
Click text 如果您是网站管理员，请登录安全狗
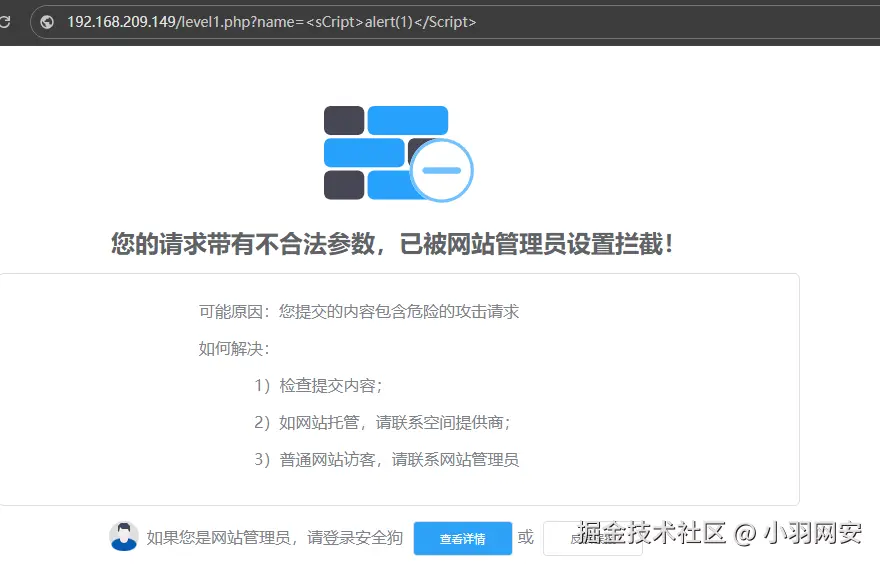point(275,538)
